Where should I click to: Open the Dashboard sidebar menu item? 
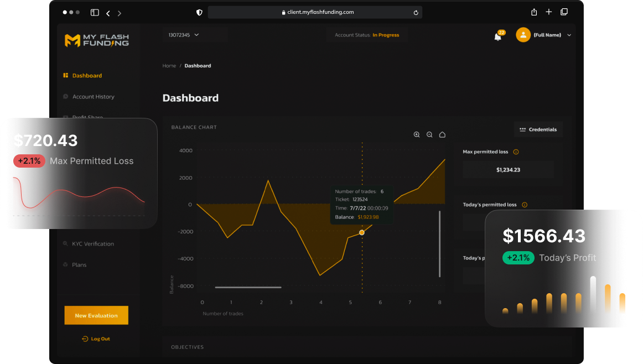coord(87,76)
